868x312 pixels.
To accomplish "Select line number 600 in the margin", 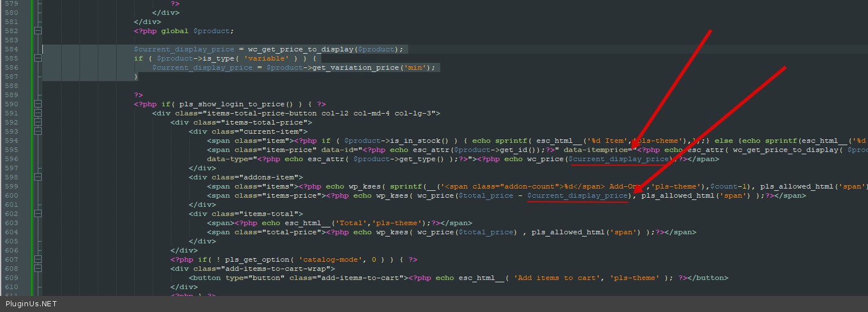I will [x=11, y=195].
